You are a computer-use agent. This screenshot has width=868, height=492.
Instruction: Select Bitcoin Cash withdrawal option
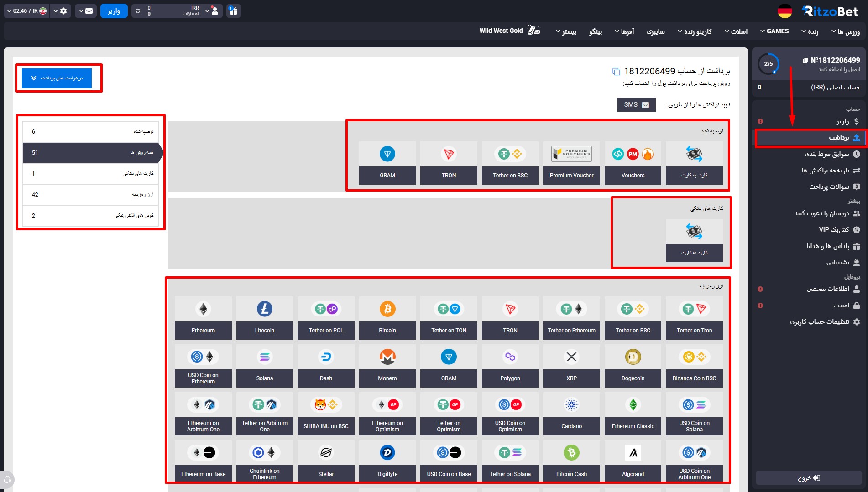(x=571, y=461)
